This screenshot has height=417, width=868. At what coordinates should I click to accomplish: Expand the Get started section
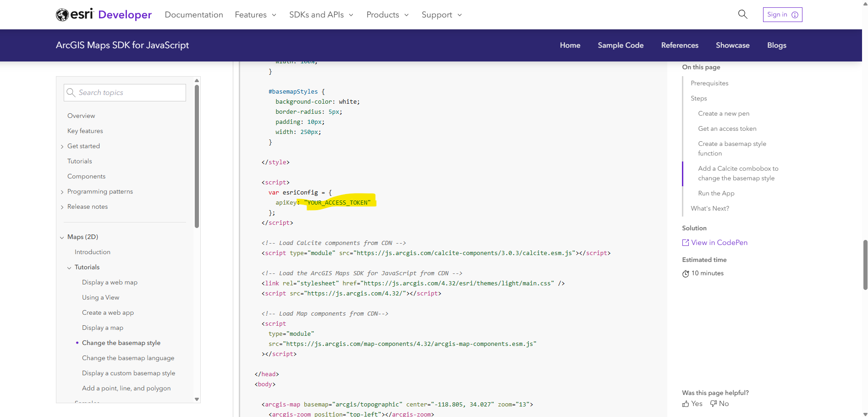point(62,146)
